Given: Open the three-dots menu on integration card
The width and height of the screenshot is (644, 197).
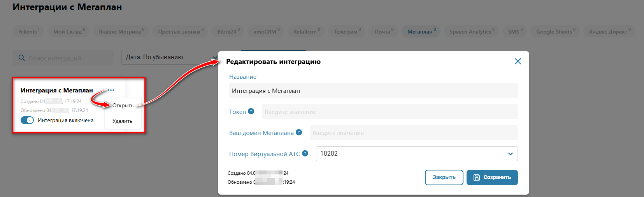Looking at the screenshot, I should coord(111,90).
